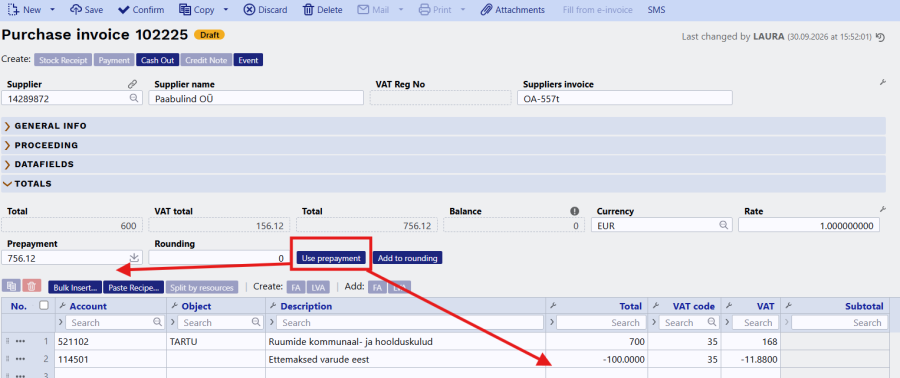900x378 pixels.
Task: Edit the Supplier name field
Action: (256, 98)
